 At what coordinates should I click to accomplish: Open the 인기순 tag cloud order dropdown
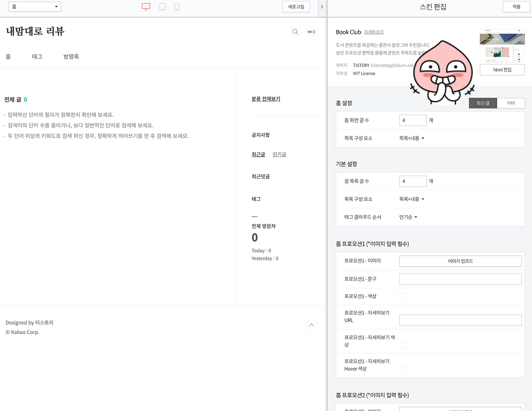pyautogui.click(x=407, y=217)
